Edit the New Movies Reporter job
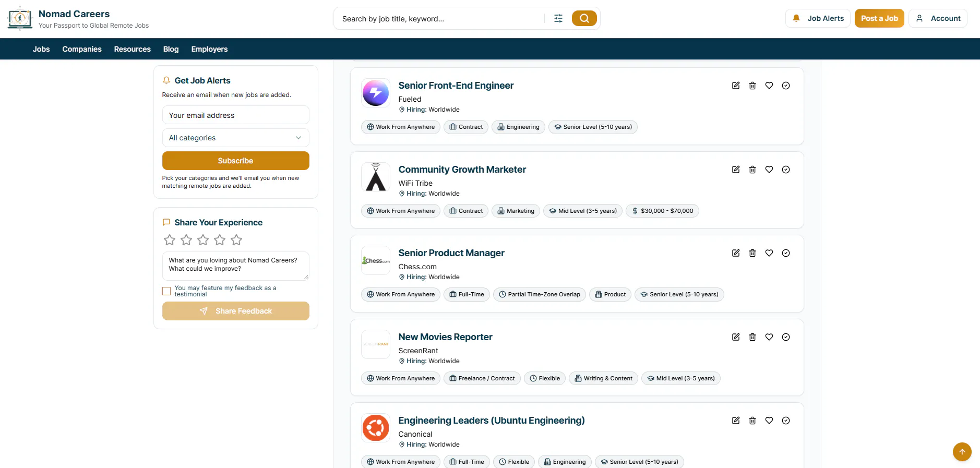The width and height of the screenshot is (980, 468). [x=736, y=337]
